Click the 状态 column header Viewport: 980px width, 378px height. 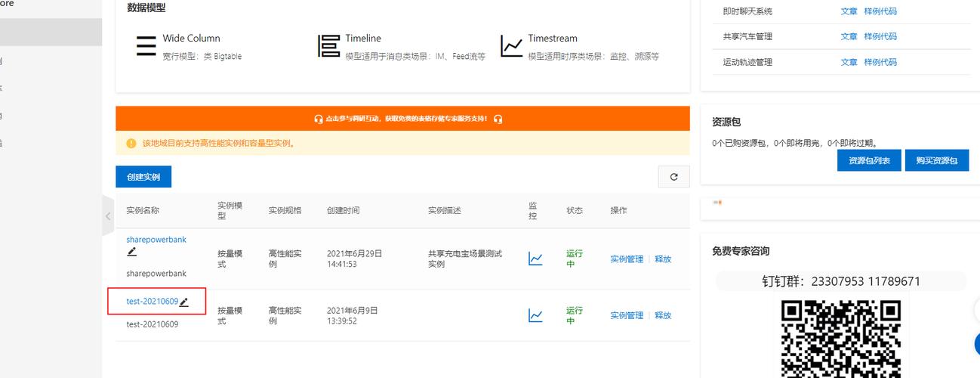[575, 210]
